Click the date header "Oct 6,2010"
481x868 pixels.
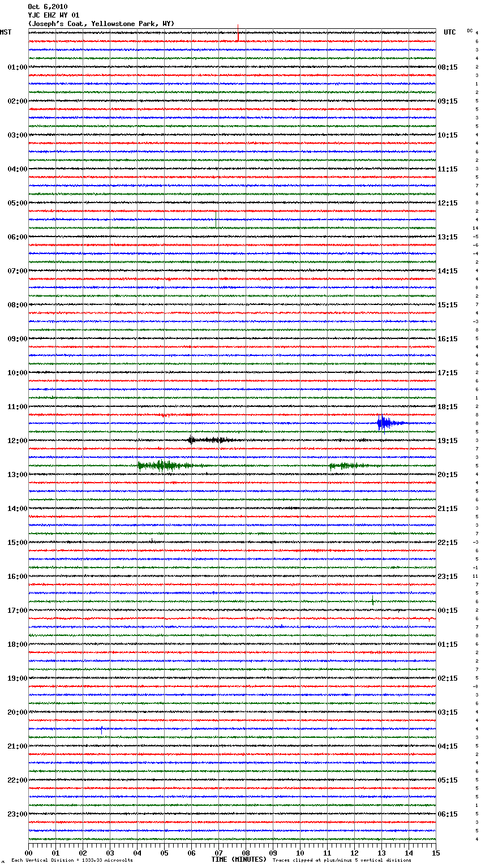tap(48, 7)
